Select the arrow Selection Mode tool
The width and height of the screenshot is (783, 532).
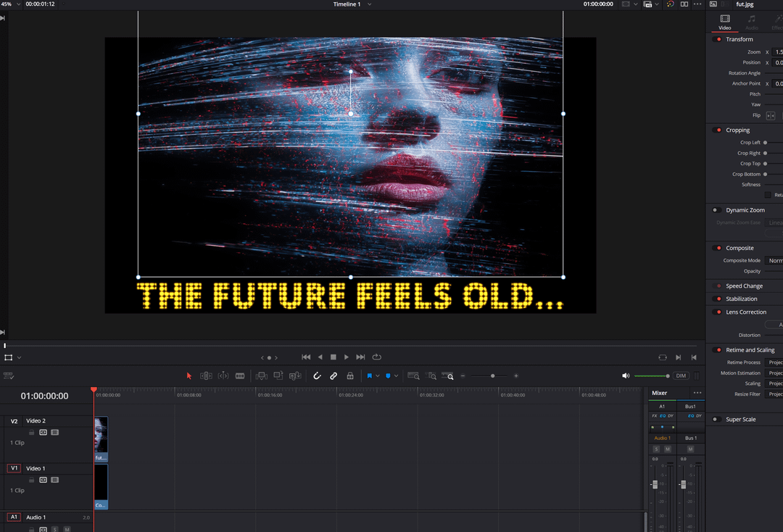tap(189, 376)
